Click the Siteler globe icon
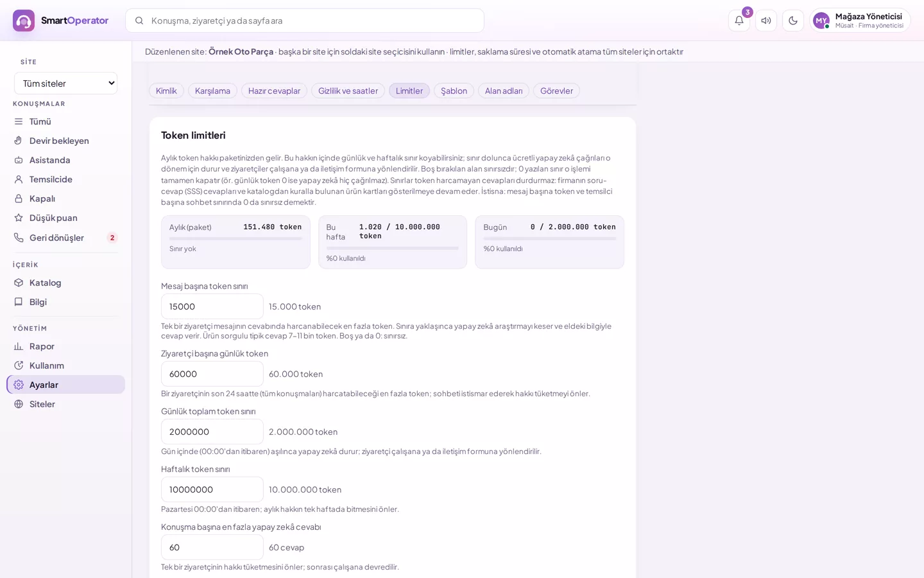 click(x=19, y=404)
